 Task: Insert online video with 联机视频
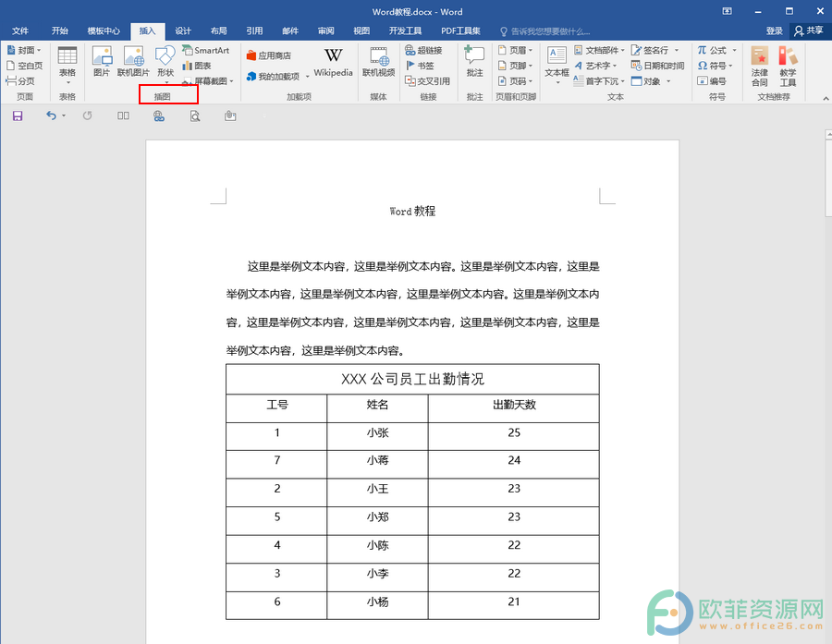[378, 63]
